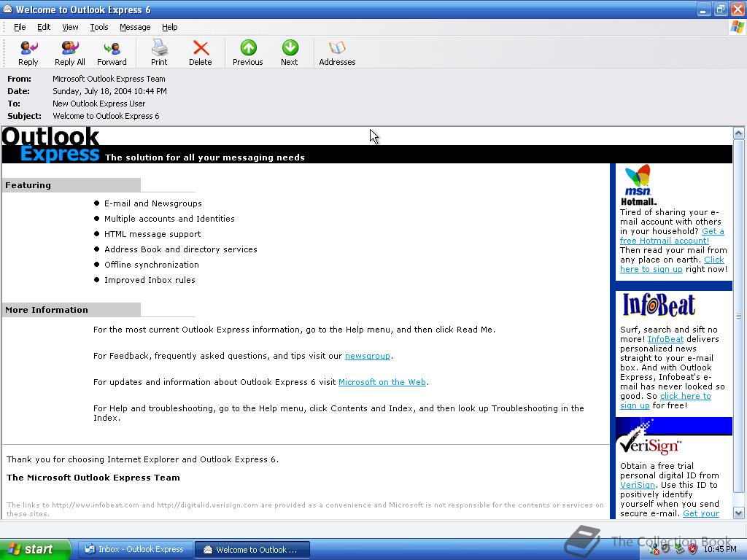The image size is (747, 560).
Task: Open the VeriSign text link
Action: [x=638, y=485]
